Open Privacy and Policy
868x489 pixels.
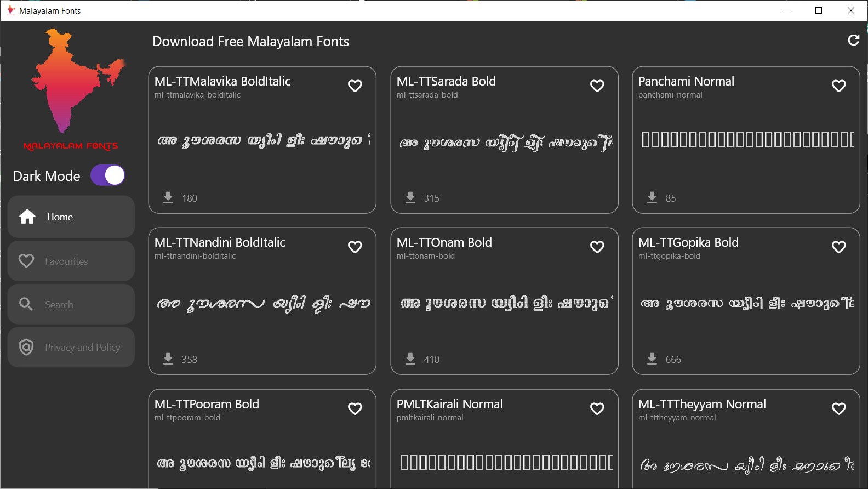pos(71,348)
